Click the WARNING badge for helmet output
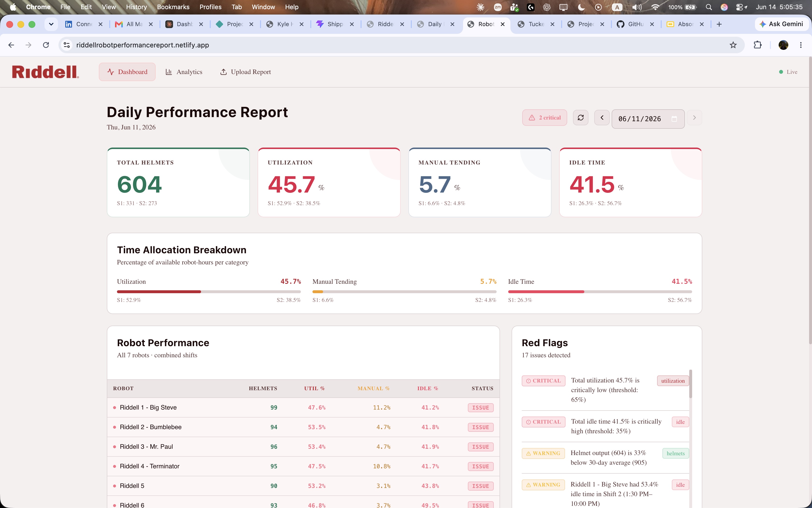The image size is (812, 508). [x=543, y=453]
